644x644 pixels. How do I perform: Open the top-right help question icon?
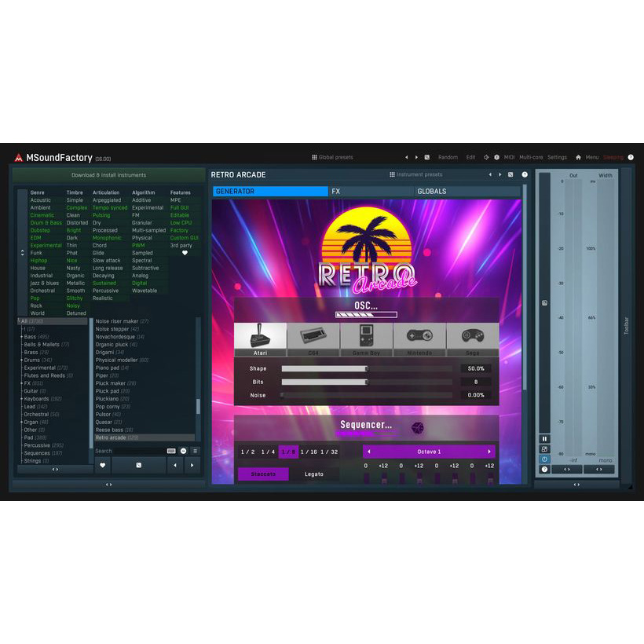click(x=631, y=157)
